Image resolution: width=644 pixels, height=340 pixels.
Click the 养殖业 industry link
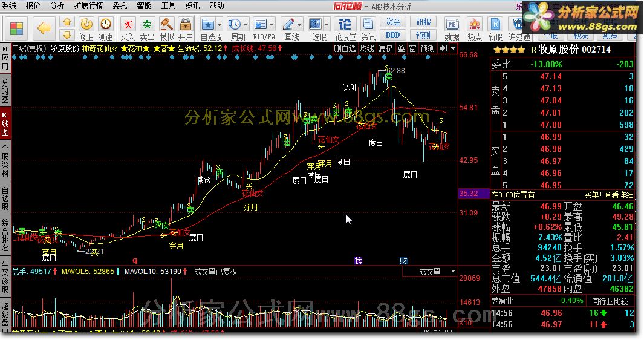(x=503, y=301)
